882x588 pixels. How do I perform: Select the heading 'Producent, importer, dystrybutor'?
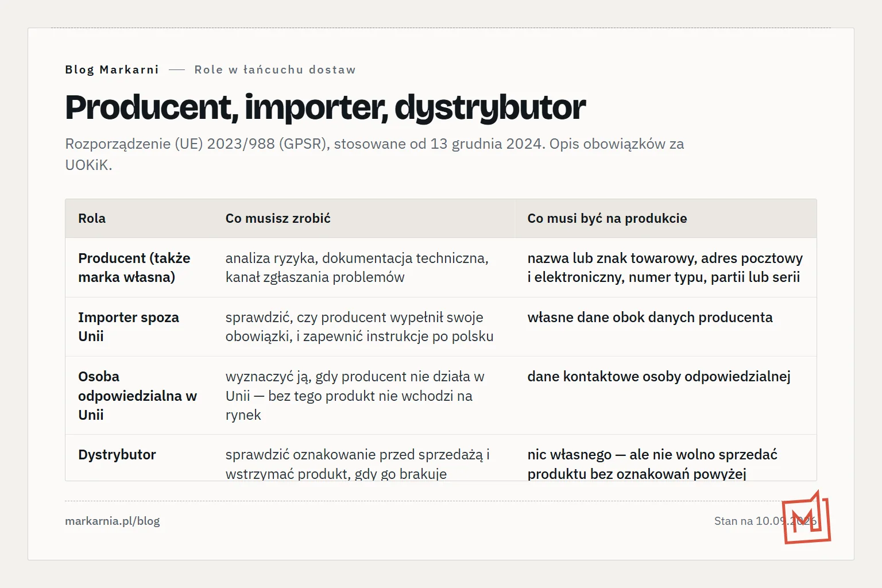tap(326, 107)
